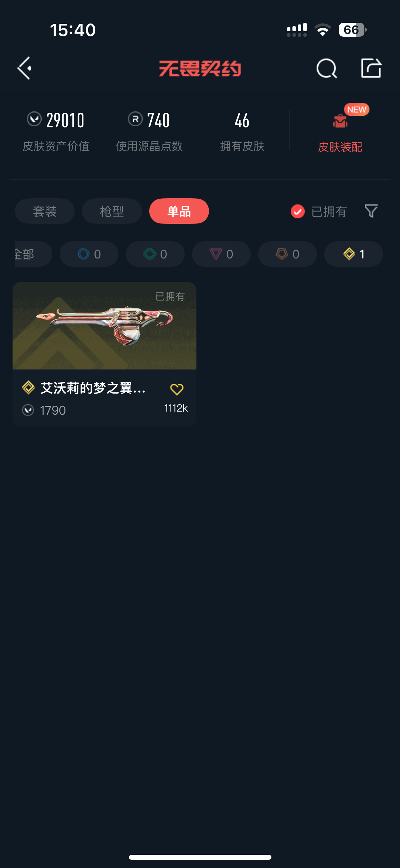This screenshot has height=868, width=400.
Task: Open the 艾沃莉的梦之翼 skin thumbnail
Action: tap(104, 326)
